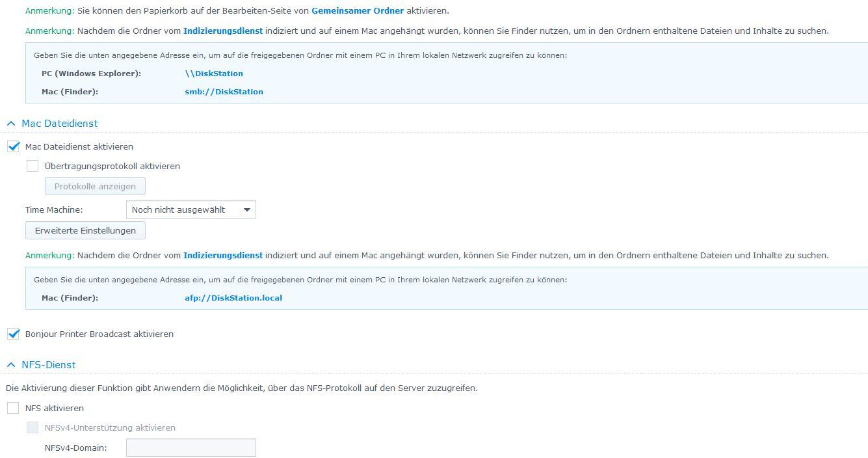Image resolution: width=868 pixels, height=458 pixels.
Task: Collapse the Mac Dateidienst section
Action: click(x=12, y=124)
